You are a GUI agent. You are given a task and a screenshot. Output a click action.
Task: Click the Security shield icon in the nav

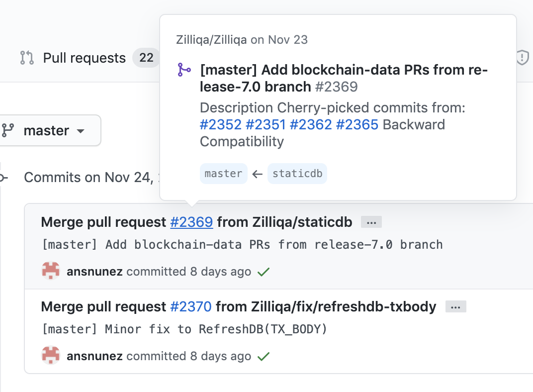[x=523, y=57]
